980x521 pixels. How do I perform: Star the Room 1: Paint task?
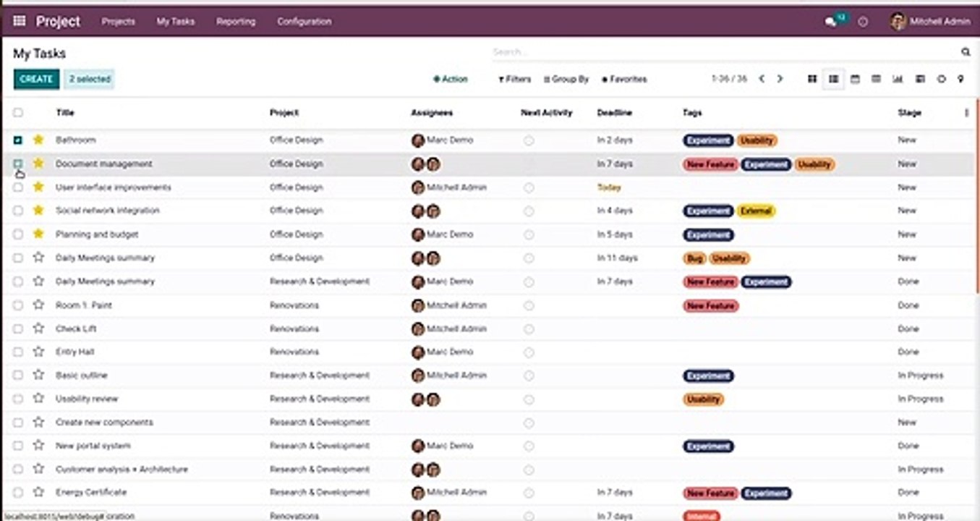coord(38,305)
